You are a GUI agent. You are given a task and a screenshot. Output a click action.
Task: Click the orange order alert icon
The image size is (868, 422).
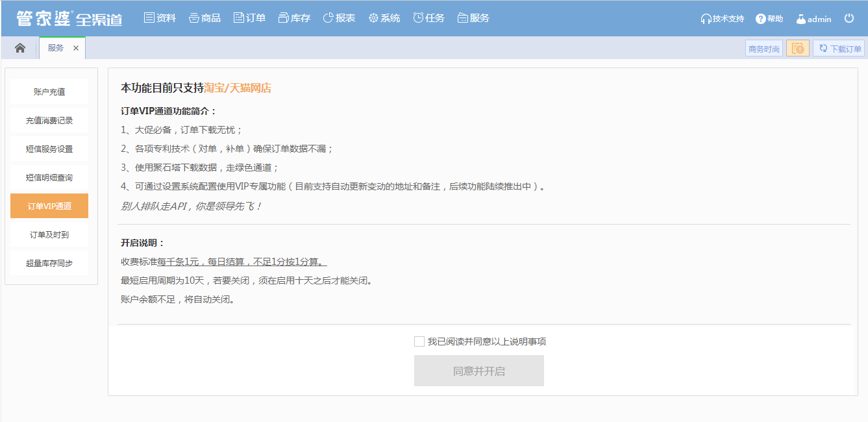[x=798, y=49]
